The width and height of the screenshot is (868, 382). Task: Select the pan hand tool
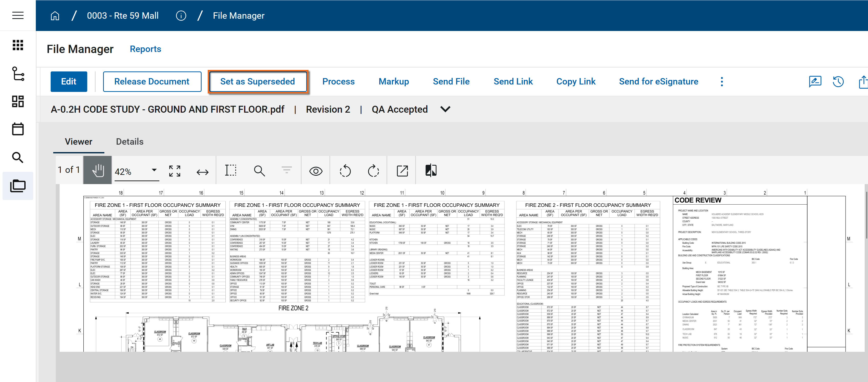(98, 170)
